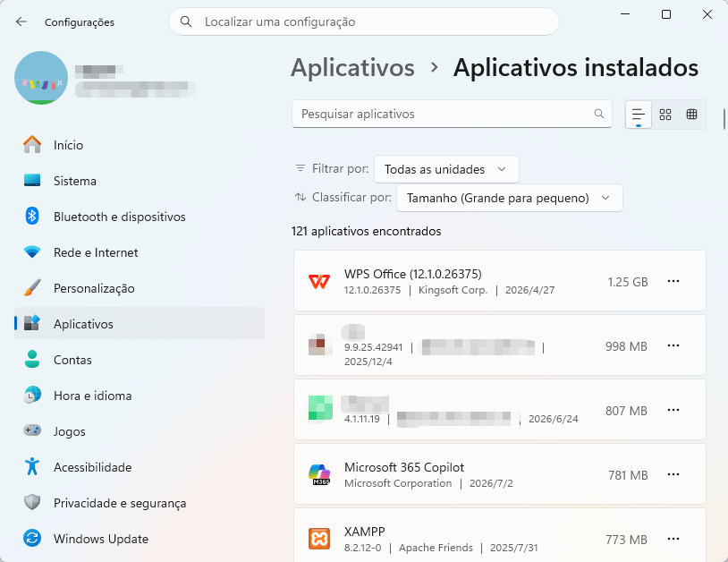
Task: Select the WPS Office (12.1.0.26375) title
Action: [x=413, y=274]
